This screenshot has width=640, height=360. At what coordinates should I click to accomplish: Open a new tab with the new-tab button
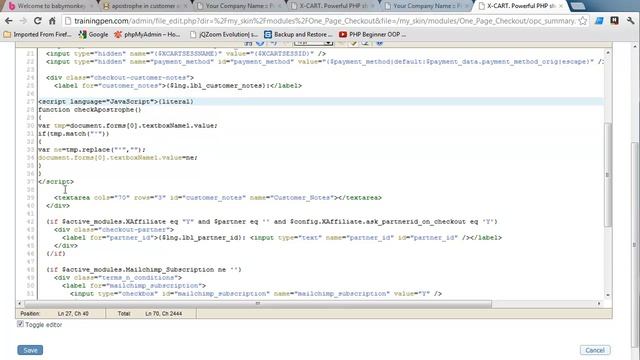pyautogui.click(x=577, y=6)
